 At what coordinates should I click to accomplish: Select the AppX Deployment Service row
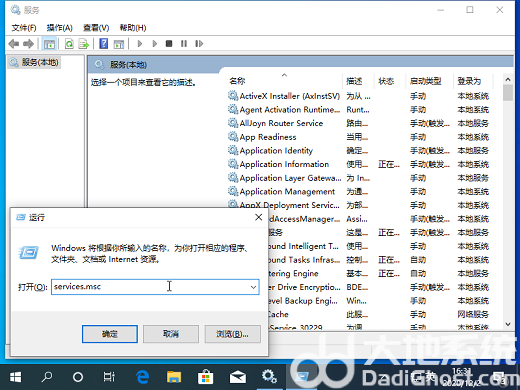360,205
